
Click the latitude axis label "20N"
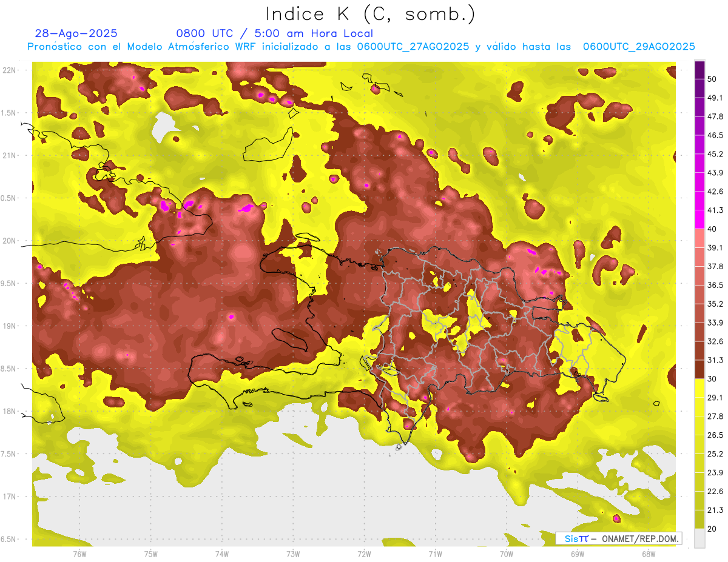(8, 241)
